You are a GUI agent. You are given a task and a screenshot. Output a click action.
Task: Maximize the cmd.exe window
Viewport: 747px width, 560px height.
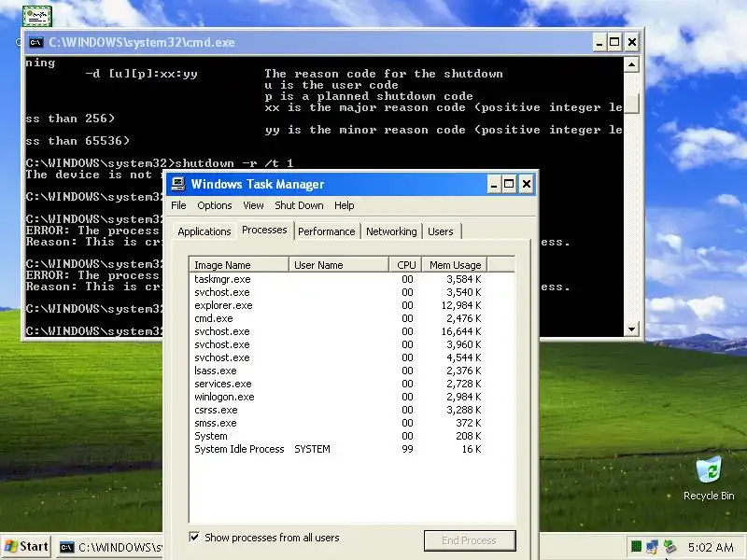615,42
